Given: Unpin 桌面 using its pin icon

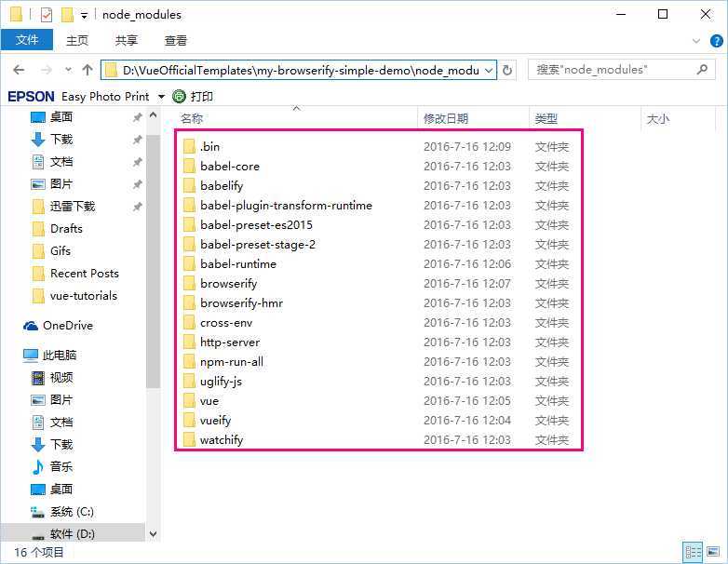Looking at the screenshot, I should (x=137, y=117).
